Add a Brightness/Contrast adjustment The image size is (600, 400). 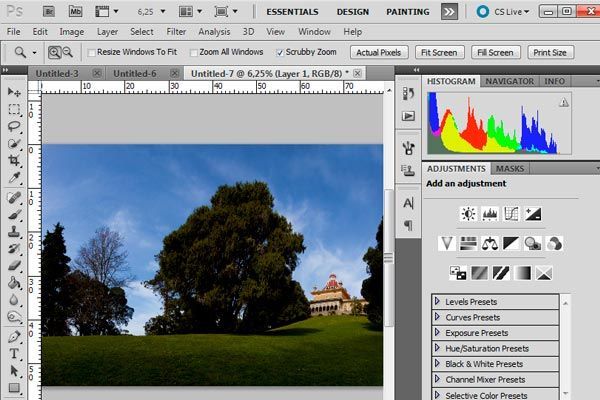(468, 213)
